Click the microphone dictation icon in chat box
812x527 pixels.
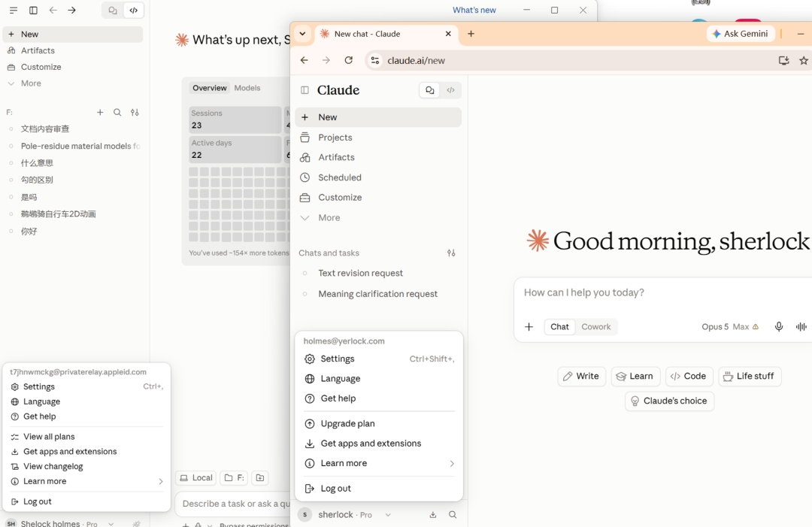[x=778, y=327]
